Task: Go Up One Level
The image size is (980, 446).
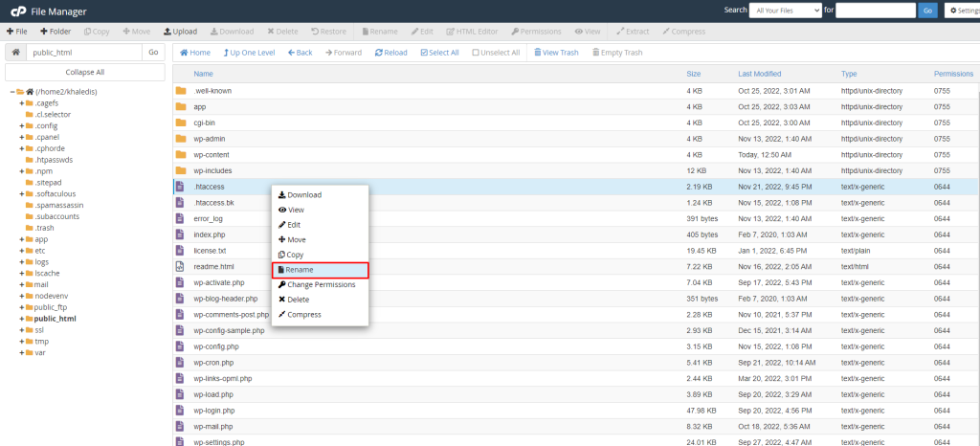Action: pos(248,53)
